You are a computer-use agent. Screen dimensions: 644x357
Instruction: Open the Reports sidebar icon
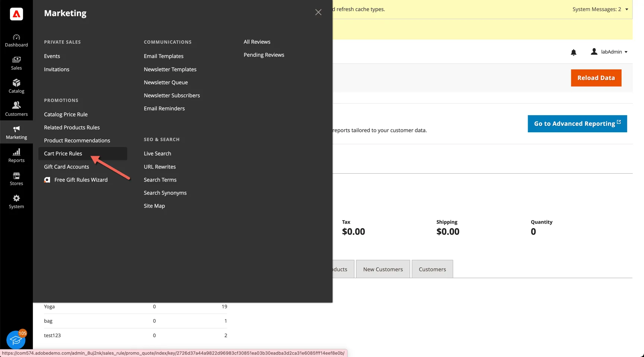click(16, 155)
